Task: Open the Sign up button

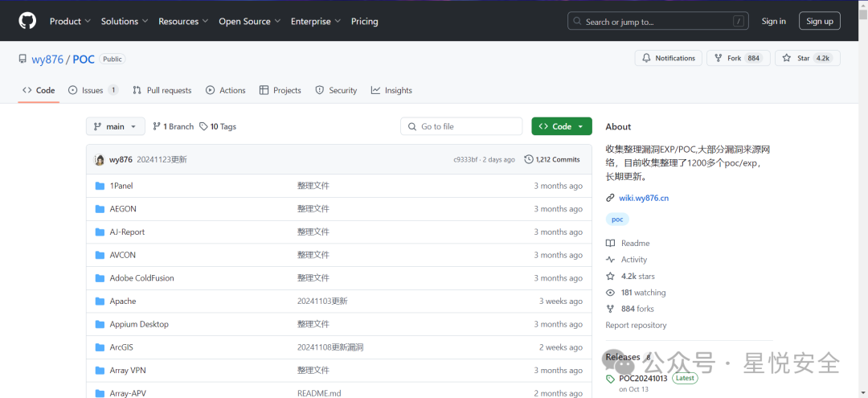Action: click(819, 21)
